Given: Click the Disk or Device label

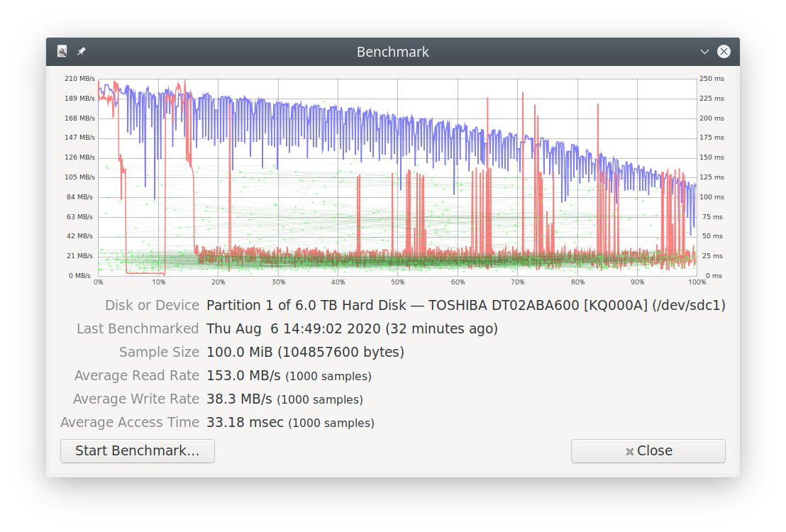Looking at the screenshot, I should 152,306.
